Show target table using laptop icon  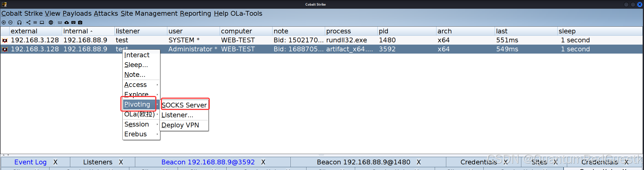point(42,22)
